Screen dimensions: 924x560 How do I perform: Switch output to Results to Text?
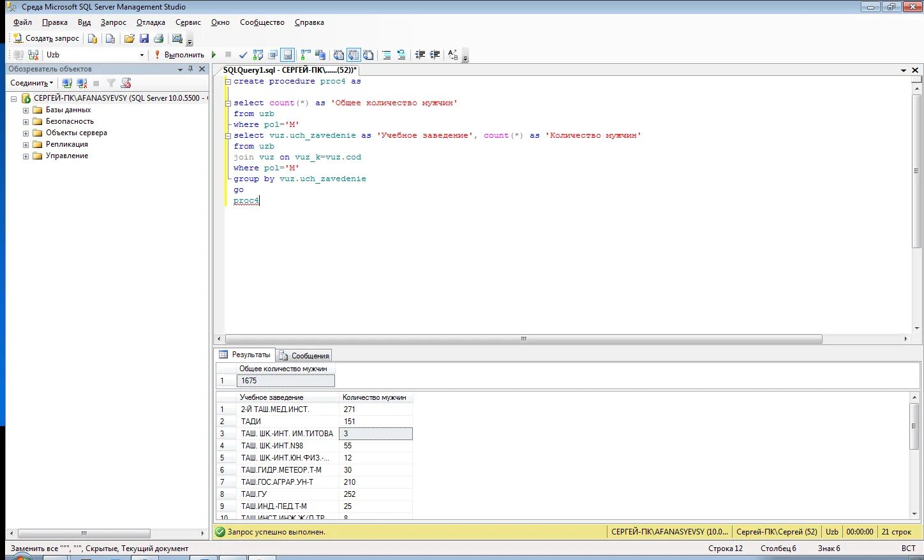pyautogui.click(x=339, y=55)
